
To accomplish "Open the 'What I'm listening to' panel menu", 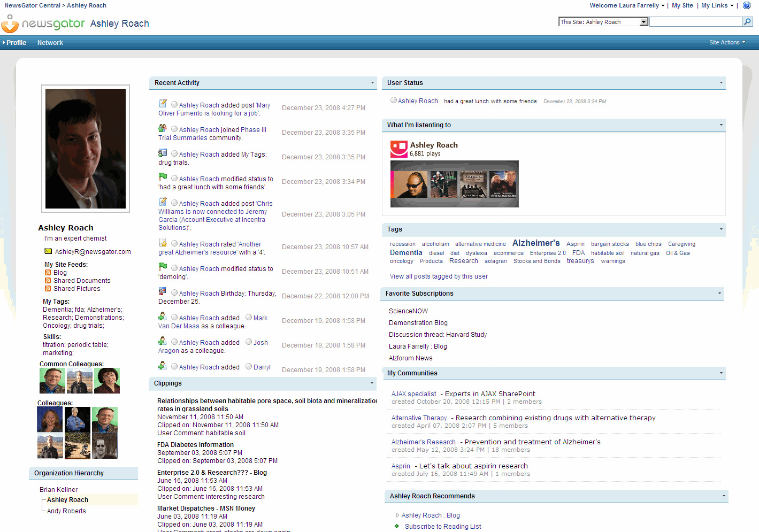I will click(x=721, y=125).
